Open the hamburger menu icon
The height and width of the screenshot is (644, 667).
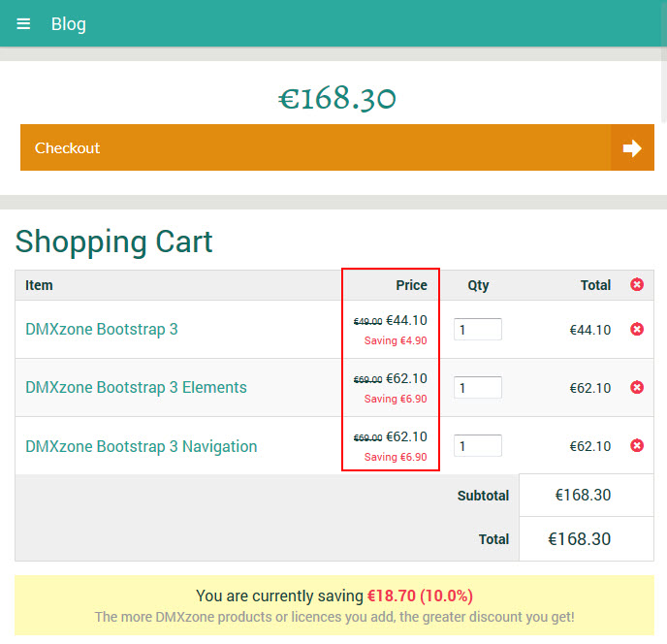tap(23, 24)
